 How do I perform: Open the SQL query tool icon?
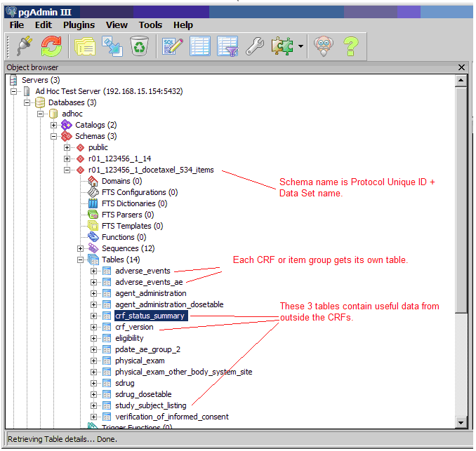(x=173, y=46)
